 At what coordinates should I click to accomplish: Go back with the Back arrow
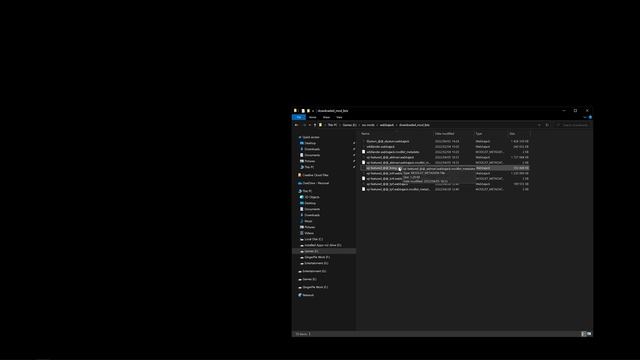[x=297, y=125]
